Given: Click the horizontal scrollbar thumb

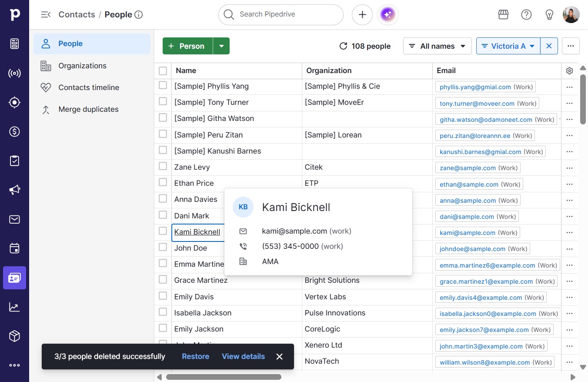Looking at the screenshot, I should pos(224,377).
